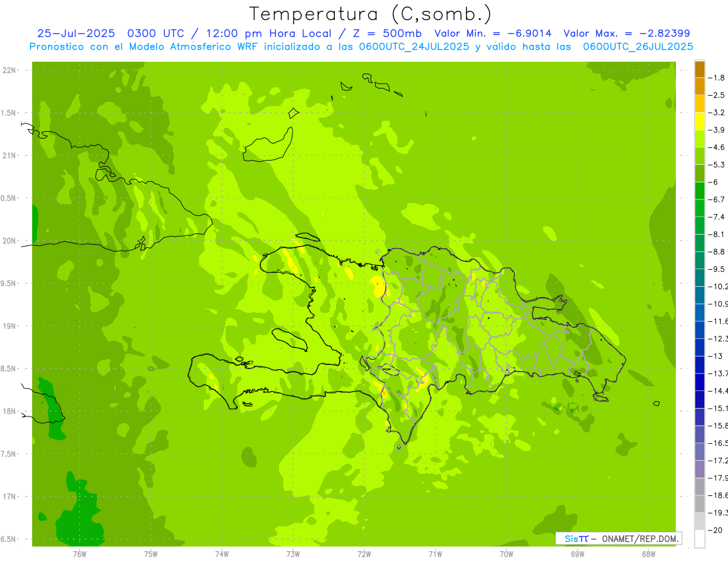
Task: Click the '0300 UTC' time label
Action: pos(158,33)
